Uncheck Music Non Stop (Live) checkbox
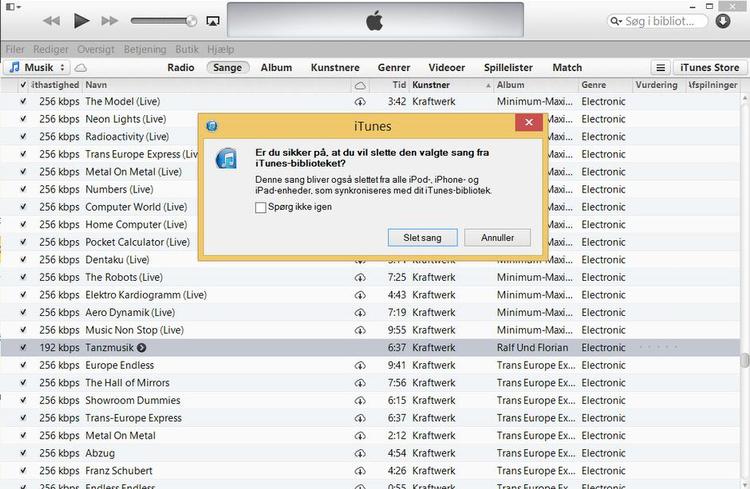The image size is (750, 489). click(23, 330)
